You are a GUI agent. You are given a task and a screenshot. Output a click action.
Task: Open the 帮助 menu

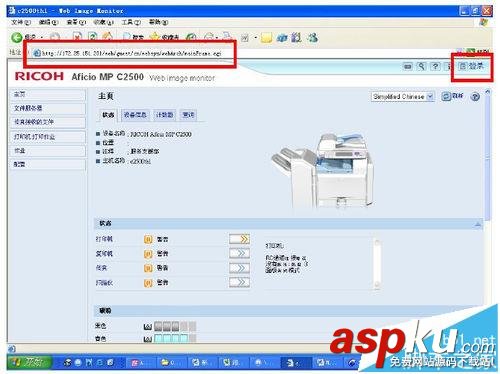click(158, 22)
